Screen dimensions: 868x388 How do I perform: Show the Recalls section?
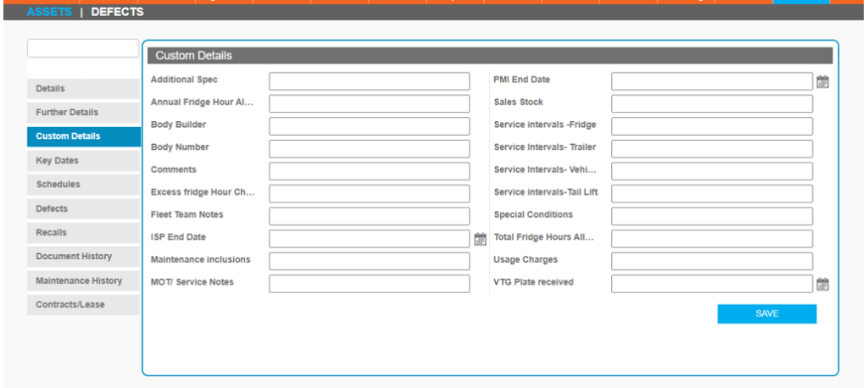83,232
